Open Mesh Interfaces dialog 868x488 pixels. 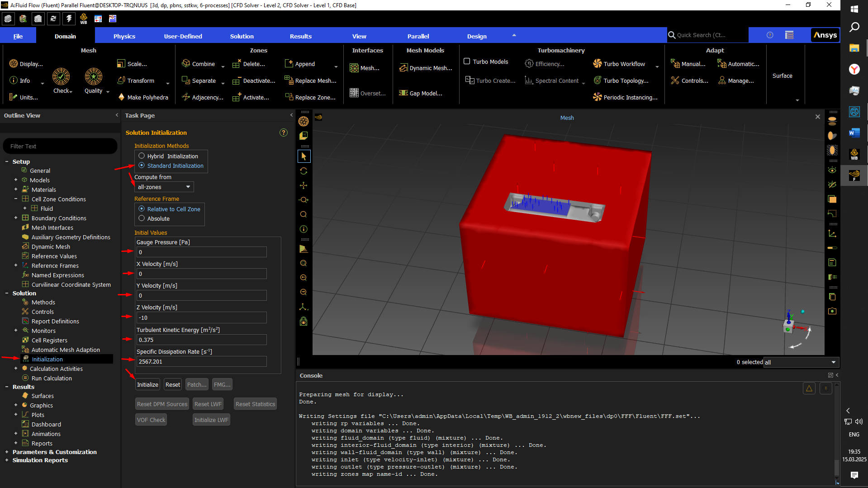coord(365,68)
